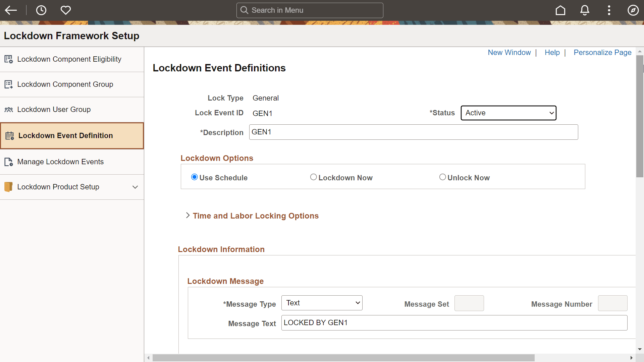
Task: Open notifications bell icon
Action: coord(585,10)
